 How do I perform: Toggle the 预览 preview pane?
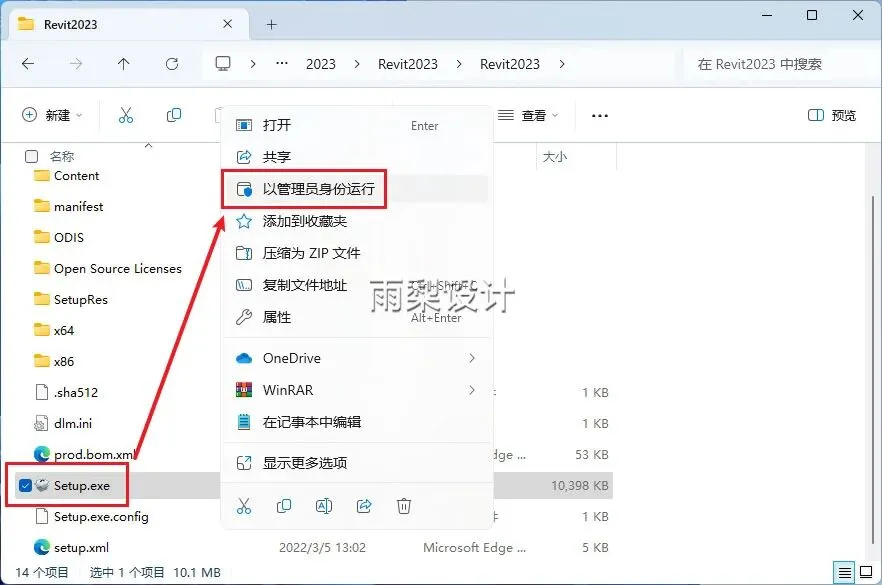coord(832,115)
